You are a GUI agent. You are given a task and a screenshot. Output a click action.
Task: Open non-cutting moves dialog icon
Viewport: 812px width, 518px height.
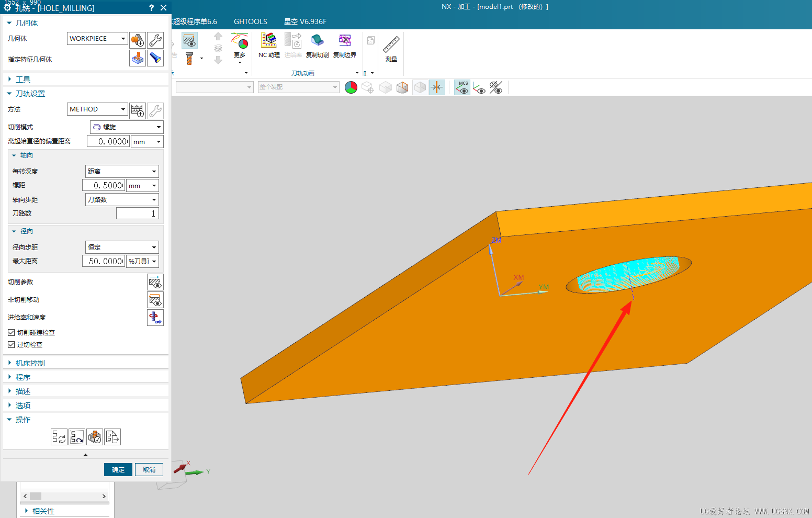point(155,300)
